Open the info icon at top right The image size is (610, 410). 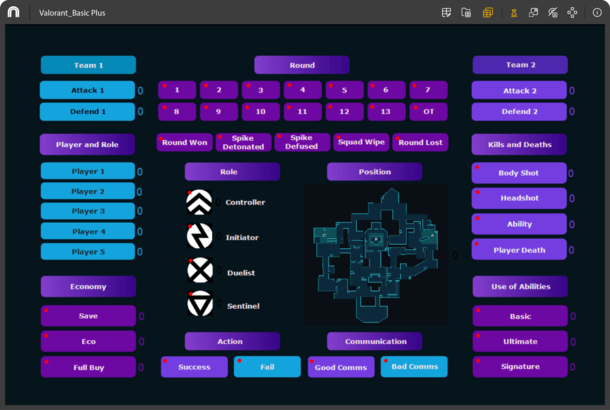(x=597, y=12)
